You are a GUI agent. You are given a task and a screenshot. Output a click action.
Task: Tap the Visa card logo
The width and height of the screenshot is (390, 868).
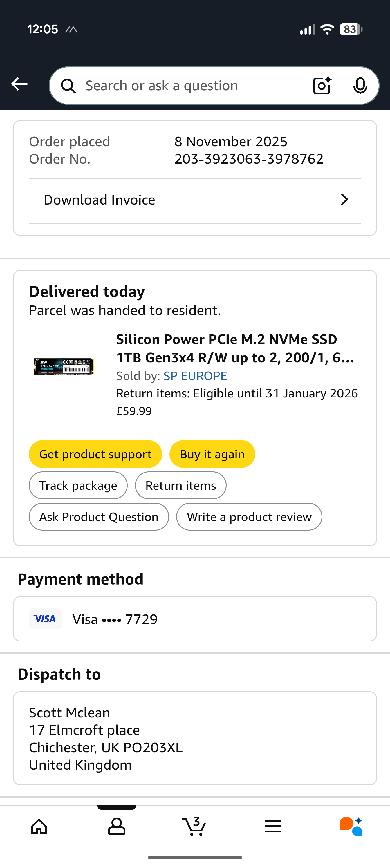coord(45,619)
